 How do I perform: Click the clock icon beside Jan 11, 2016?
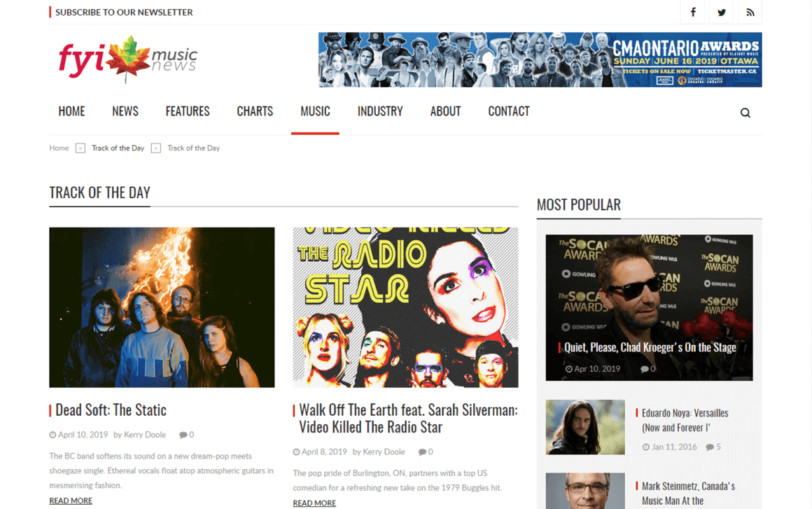pyautogui.click(x=646, y=447)
